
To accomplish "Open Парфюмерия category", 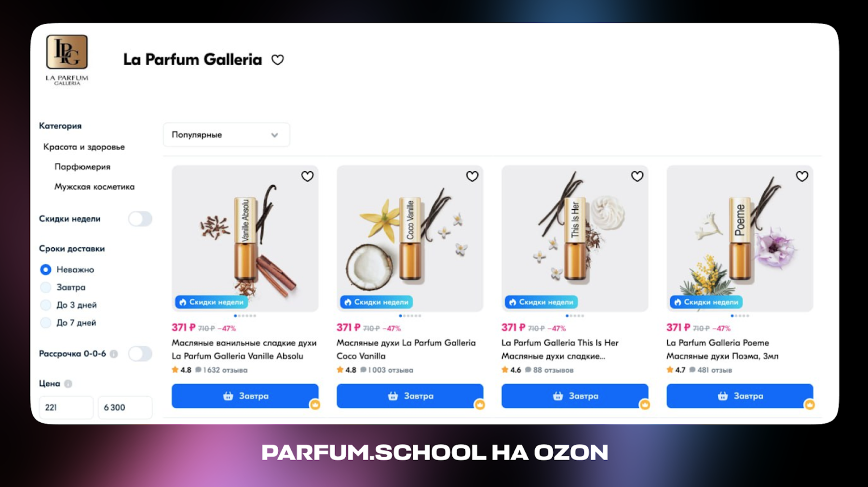I will (82, 167).
